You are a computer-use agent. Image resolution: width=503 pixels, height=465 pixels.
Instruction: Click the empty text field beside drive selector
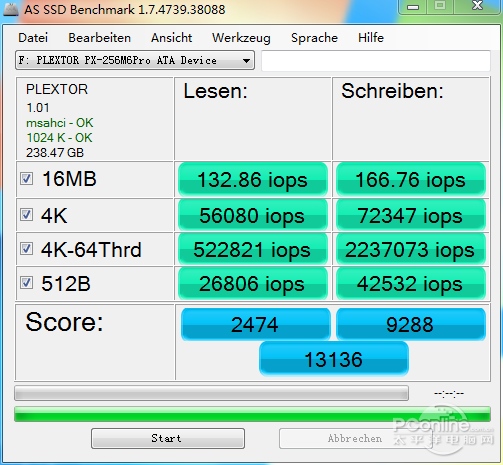point(376,61)
